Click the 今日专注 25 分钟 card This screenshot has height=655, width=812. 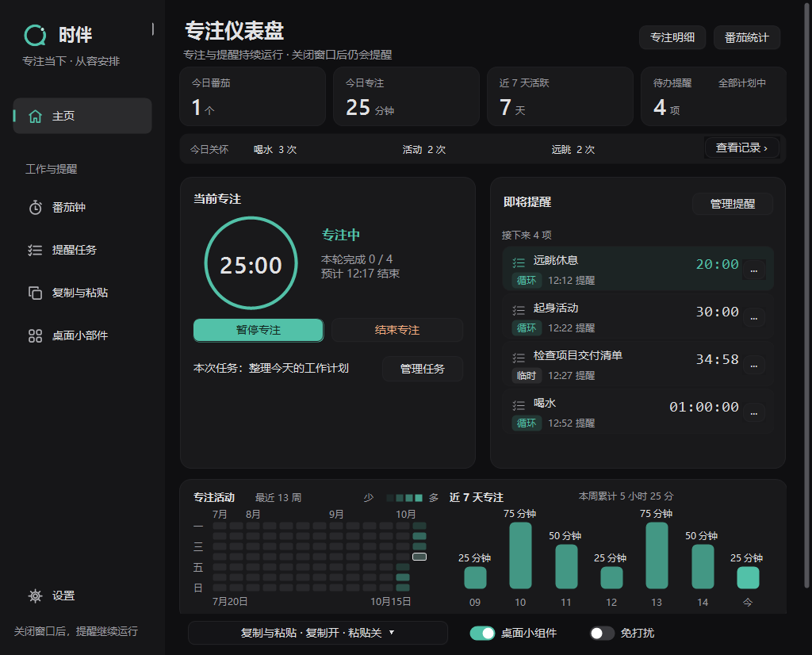(407, 96)
